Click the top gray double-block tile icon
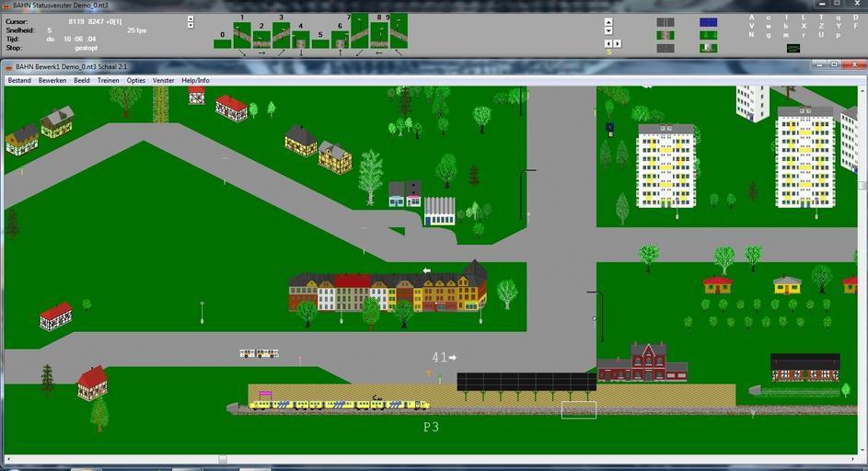The width and height of the screenshot is (868, 471). tap(665, 22)
